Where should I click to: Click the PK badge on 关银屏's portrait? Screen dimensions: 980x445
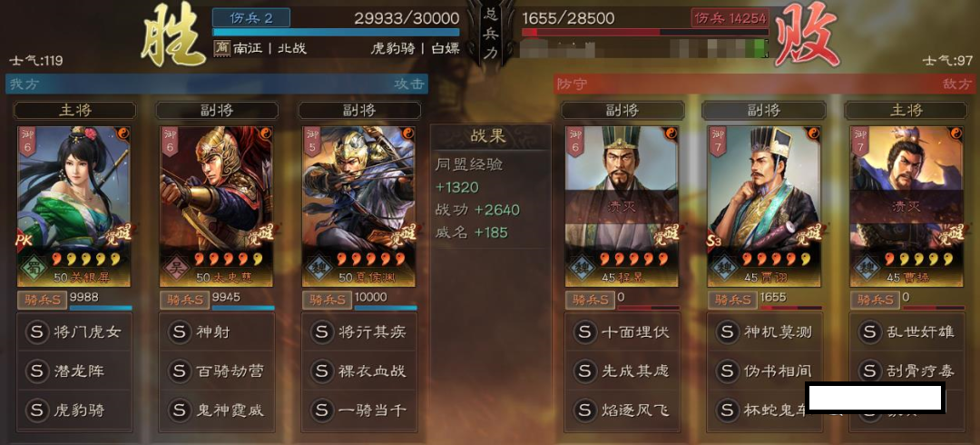23,242
